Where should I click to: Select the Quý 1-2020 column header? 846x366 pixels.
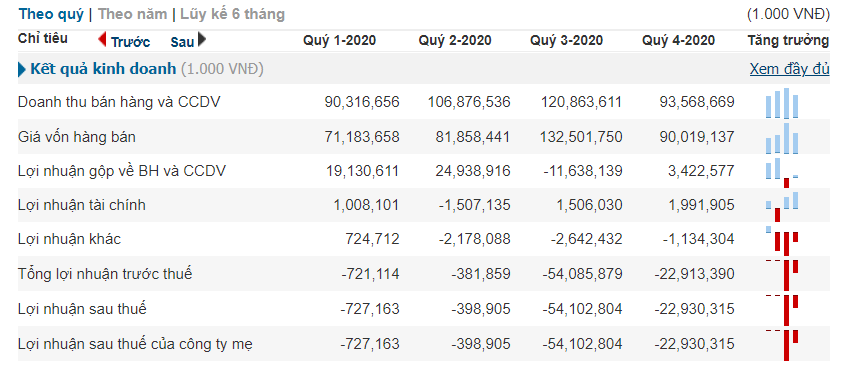[339, 40]
